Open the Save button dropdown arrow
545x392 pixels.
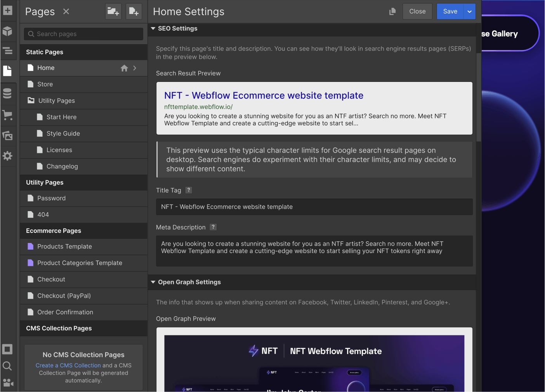pos(469,11)
